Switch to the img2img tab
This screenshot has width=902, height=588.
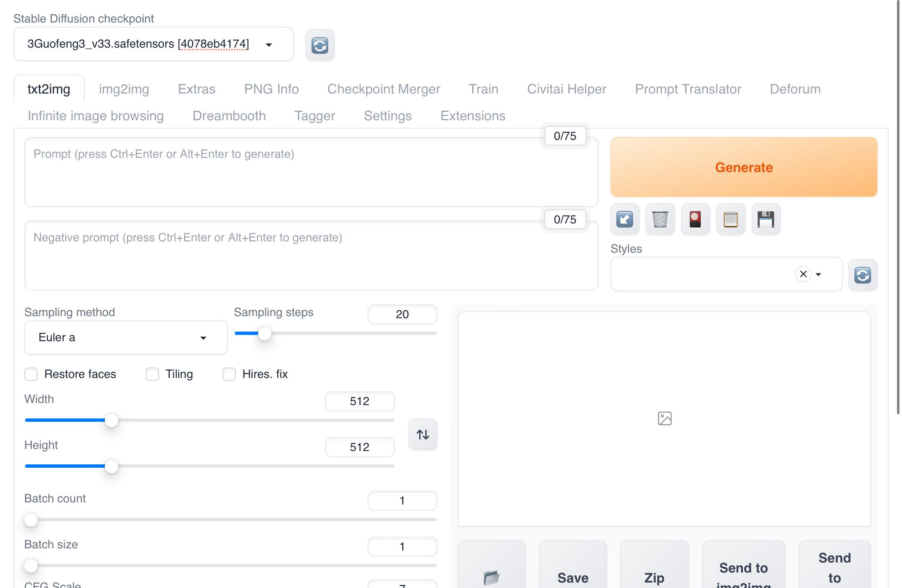(x=124, y=89)
